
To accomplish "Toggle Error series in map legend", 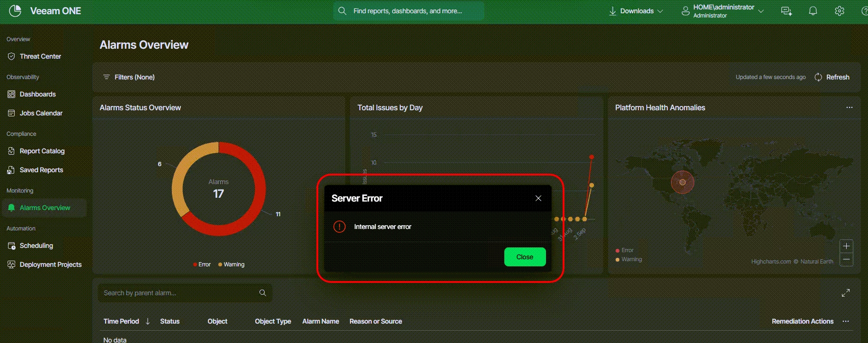I will pos(625,250).
